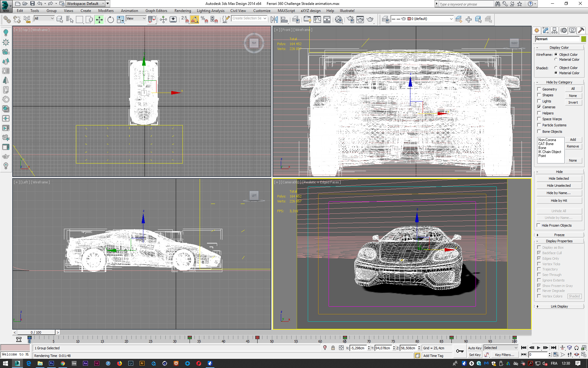Screen dimensions: 588x368
Task: Open Select by Name dialog icon
Action: tap(70, 20)
